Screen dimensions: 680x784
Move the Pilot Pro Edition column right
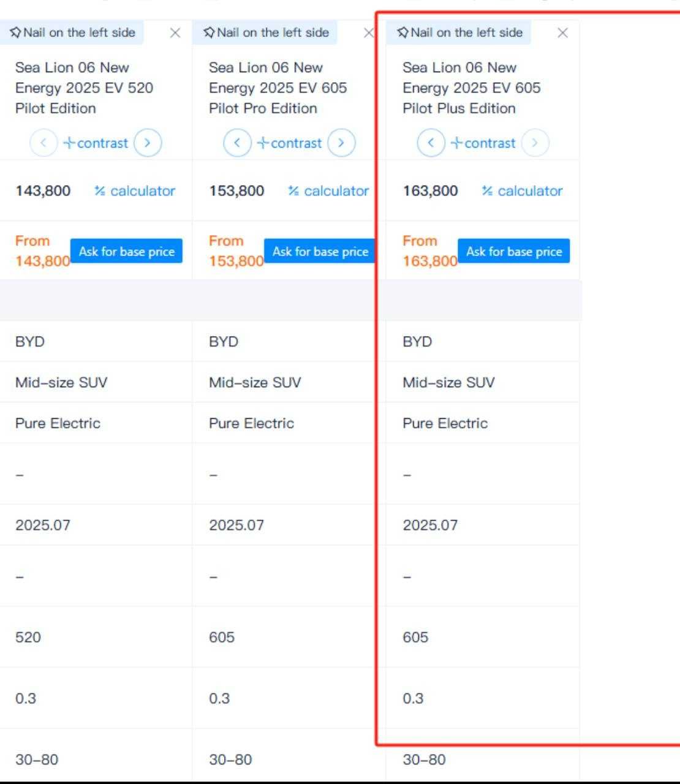tap(341, 143)
